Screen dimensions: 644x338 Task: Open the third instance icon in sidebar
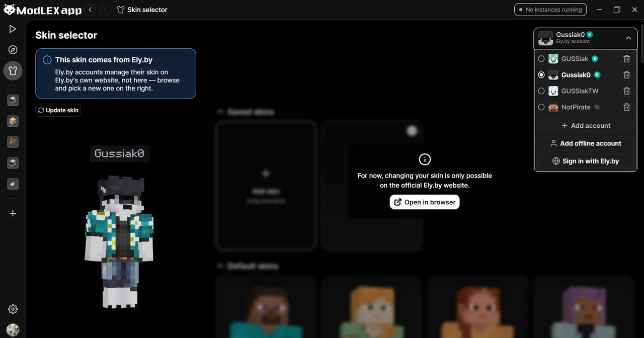point(13,142)
